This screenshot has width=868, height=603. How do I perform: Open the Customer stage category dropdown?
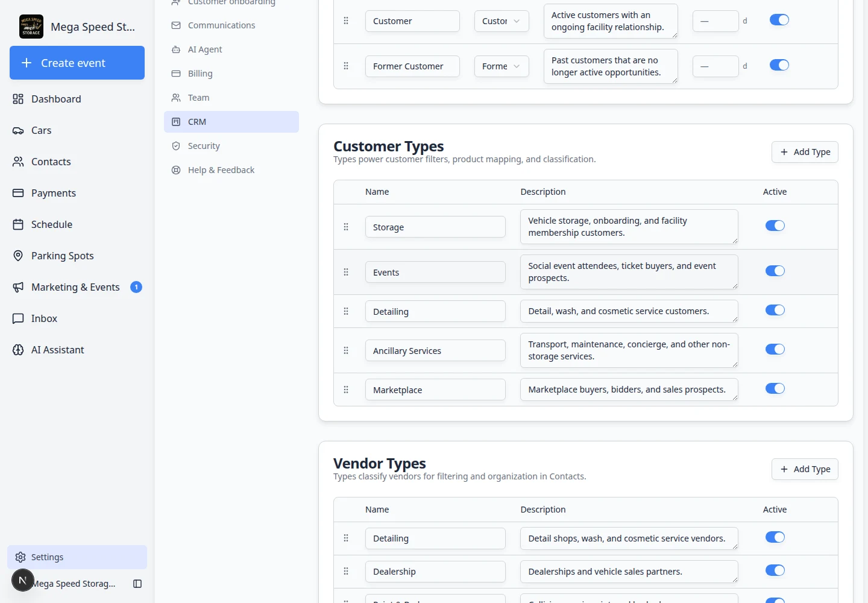pyautogui.click(x=502, y=21)
